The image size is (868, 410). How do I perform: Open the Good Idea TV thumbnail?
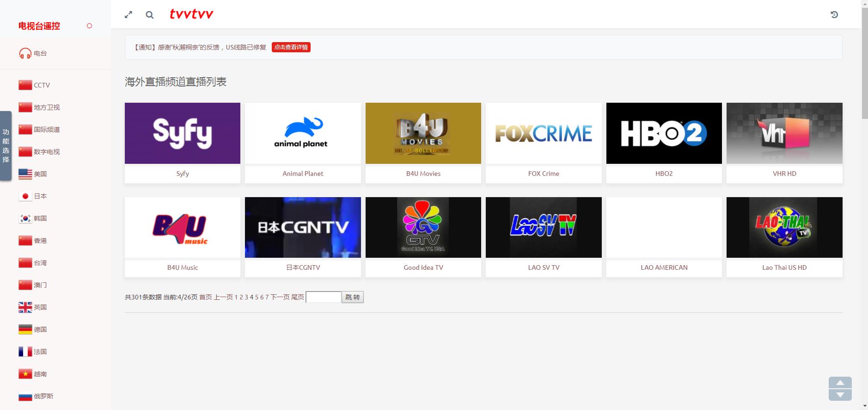click(423, 227)
